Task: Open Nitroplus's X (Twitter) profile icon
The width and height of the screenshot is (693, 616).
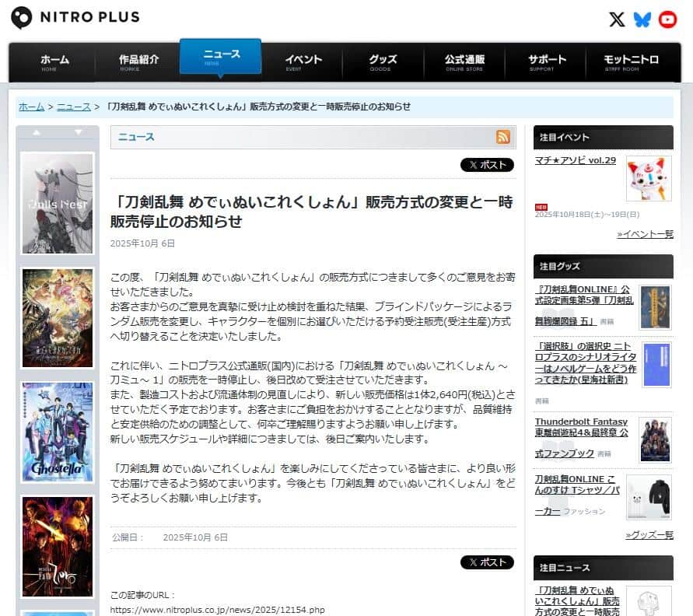Action: click(617, 20)
